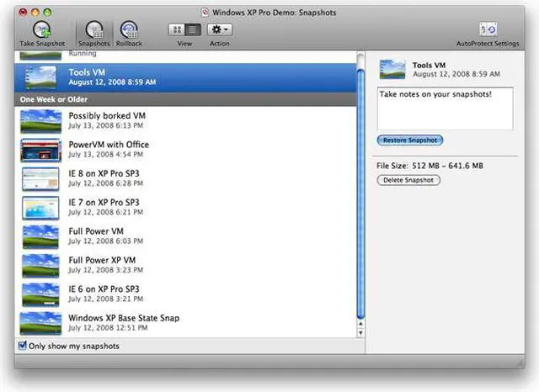Switch to grid view mode

click(177, 29)
